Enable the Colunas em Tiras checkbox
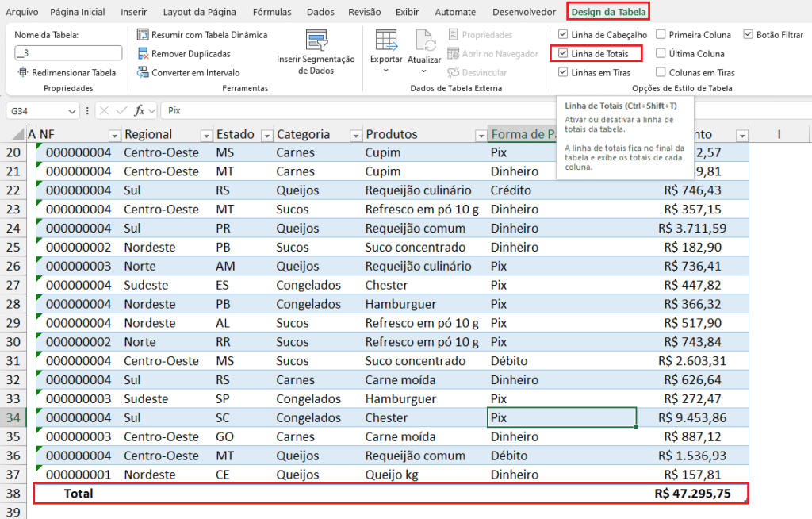The height and width of the screenshot is (519, 812). 661,72
